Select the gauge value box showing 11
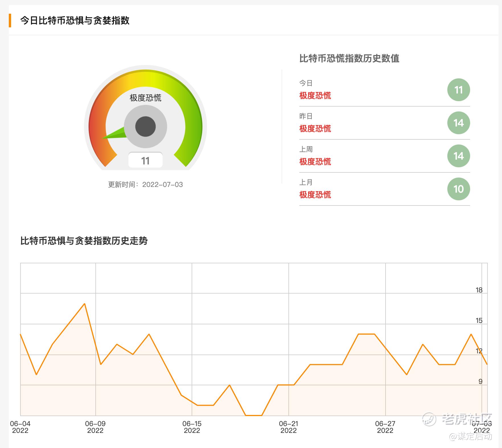 pos(146,160)
